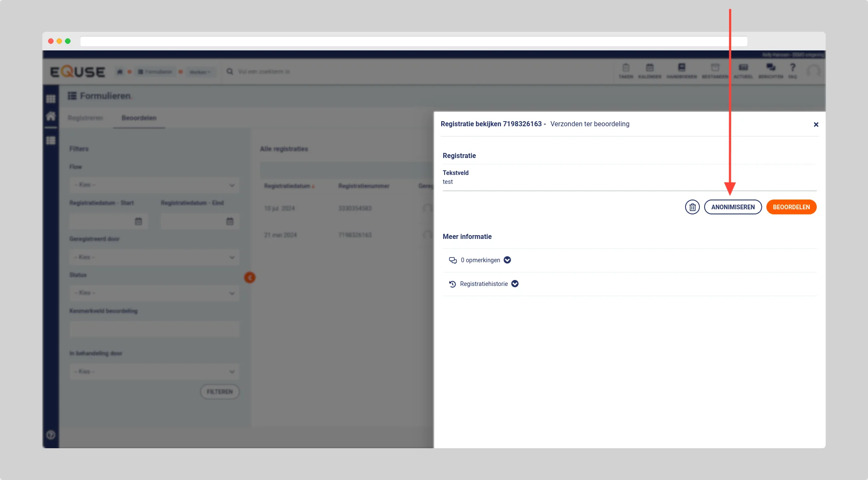Open the Kalender icon in header
This screenshot has width=868, height=480.
(650, 70)
